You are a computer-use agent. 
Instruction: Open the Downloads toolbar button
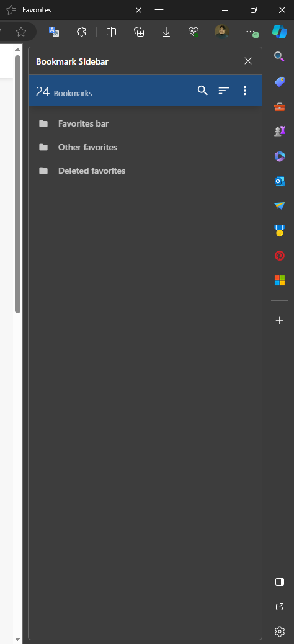(x=166, y=32)
